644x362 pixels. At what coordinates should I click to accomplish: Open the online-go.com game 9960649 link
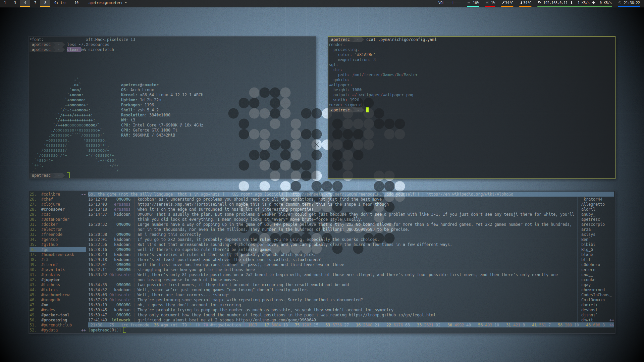point(276,320)
